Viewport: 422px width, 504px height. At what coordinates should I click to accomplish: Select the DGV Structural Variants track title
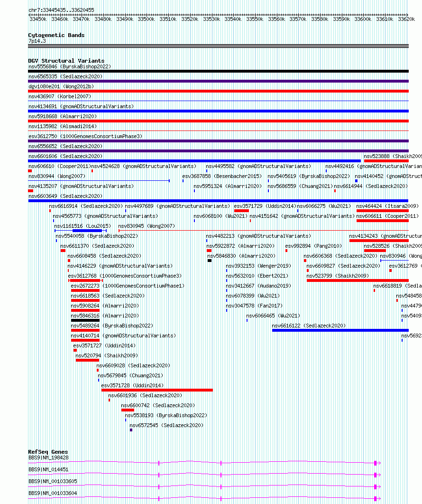click(66, 61)
